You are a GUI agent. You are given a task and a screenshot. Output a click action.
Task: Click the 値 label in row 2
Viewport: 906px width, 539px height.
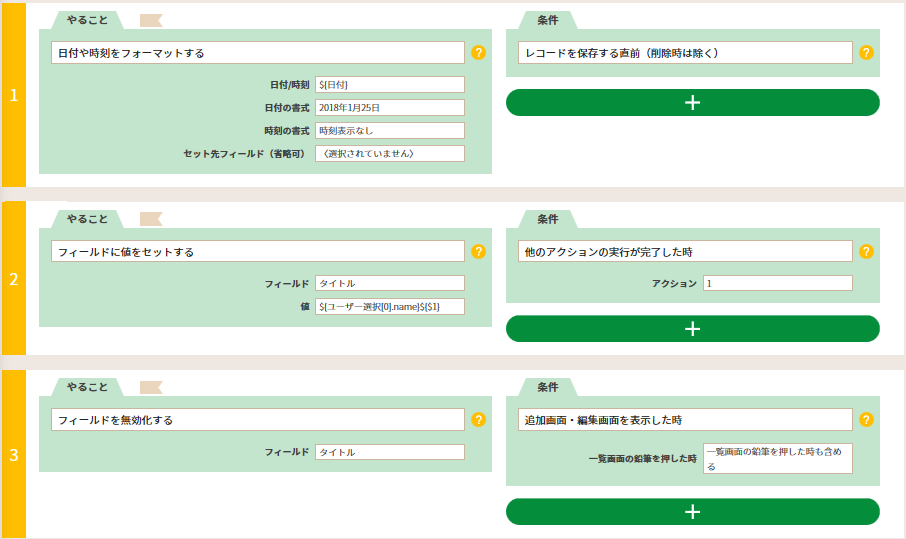(x=305, y=307)
